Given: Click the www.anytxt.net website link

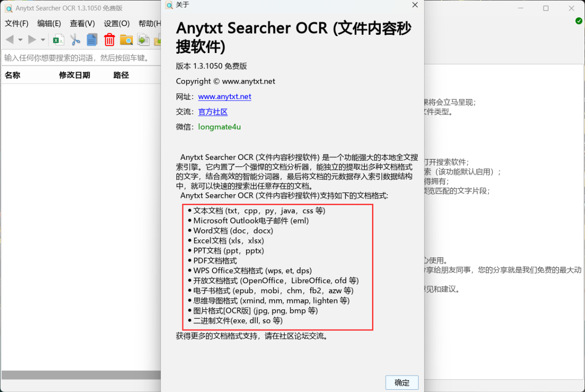Looking at the screenshot, I should (224, 96).
